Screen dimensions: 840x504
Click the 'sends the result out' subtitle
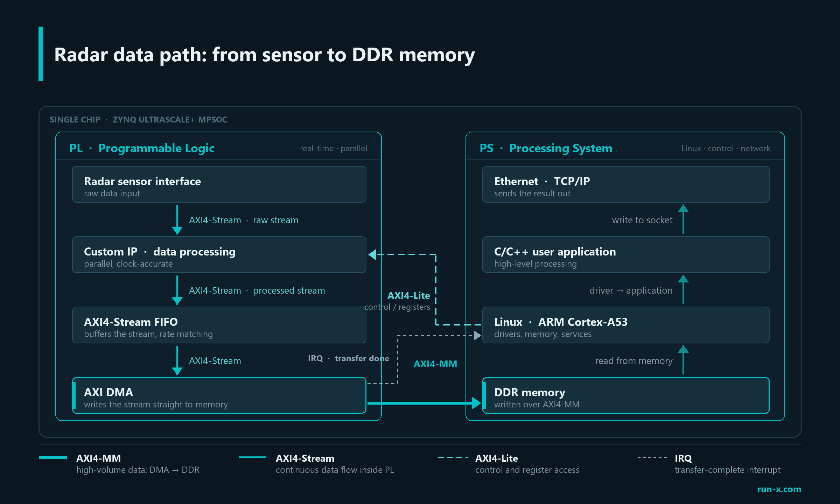(532, 194)
